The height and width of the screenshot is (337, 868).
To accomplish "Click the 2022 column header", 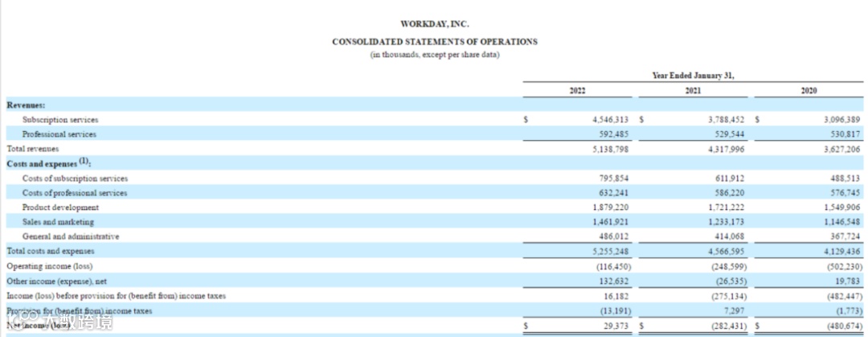I will click(x=577, y=91).
